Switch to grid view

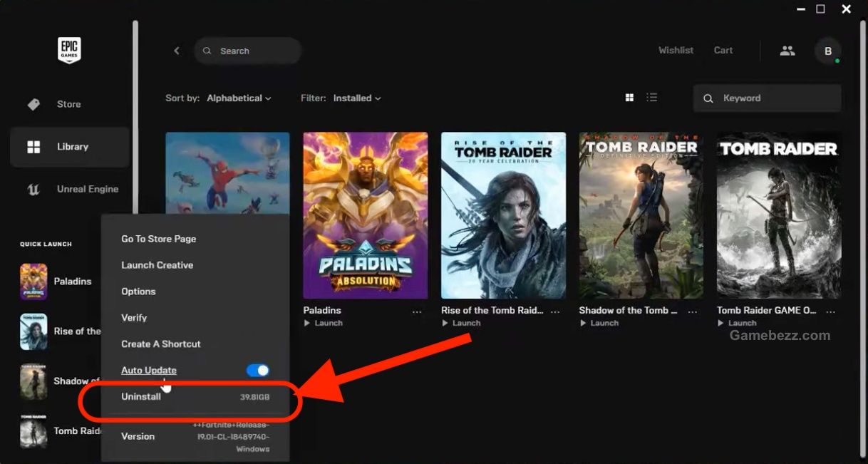tap(629, 98)
